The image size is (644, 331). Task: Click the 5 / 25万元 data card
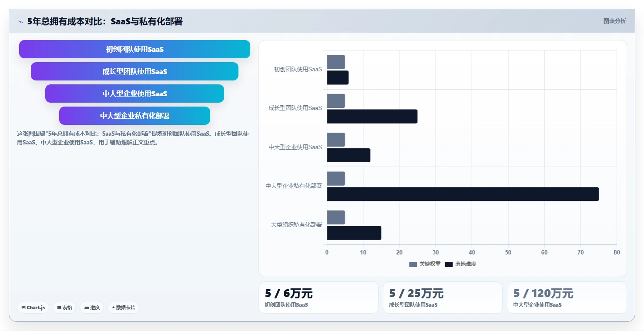pos(443,298)
